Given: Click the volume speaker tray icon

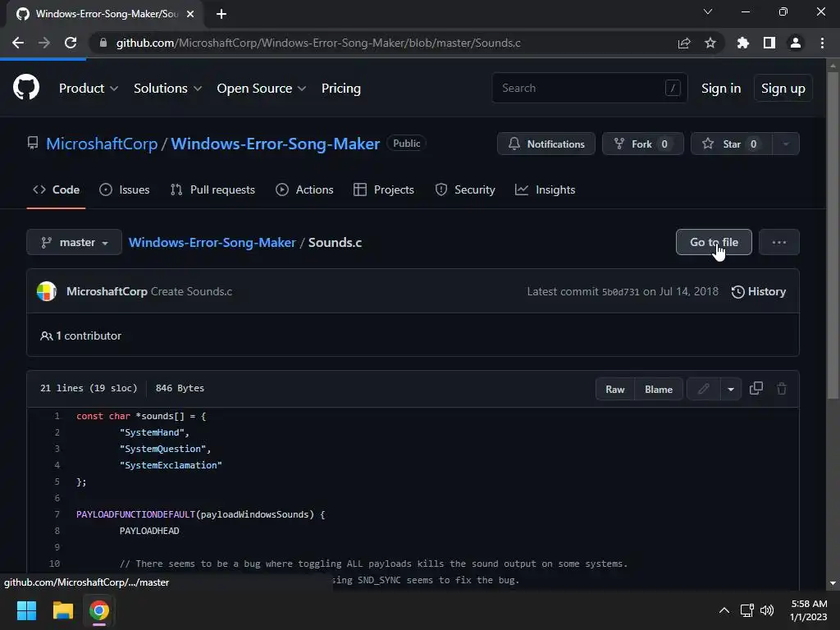Looking at the screenshot, I should tap(767, 610).
